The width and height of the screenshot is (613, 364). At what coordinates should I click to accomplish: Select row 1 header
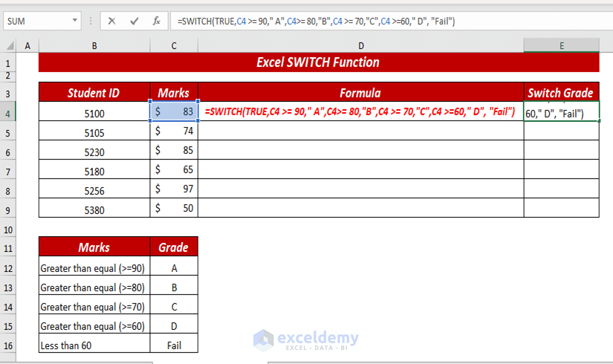click(x=8, y=63)
